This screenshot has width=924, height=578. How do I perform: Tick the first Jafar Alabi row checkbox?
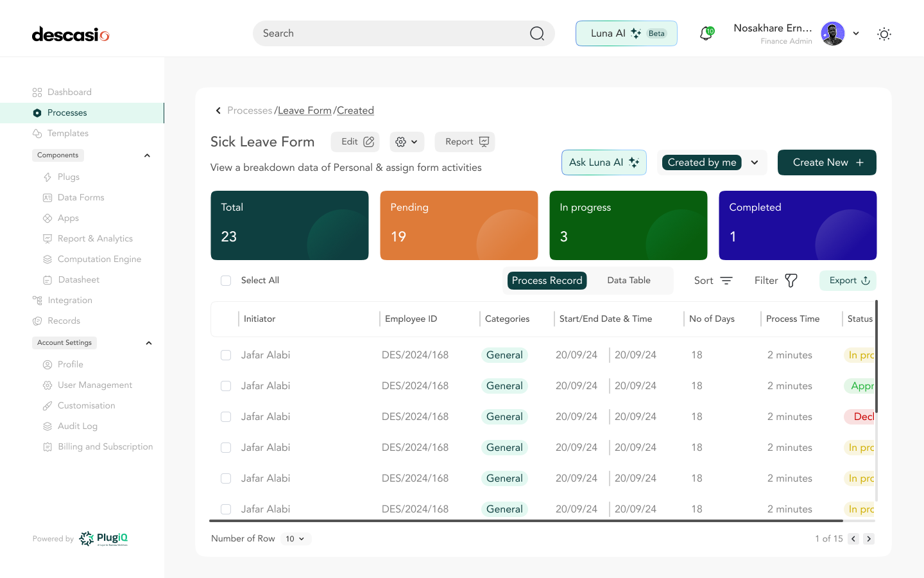[x=226, y=355]
